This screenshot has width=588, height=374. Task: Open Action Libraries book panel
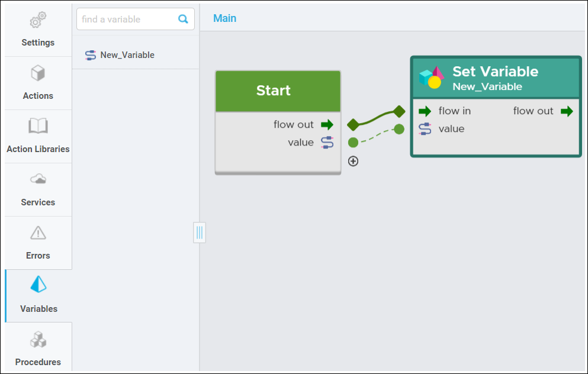(x=38, y=137)
